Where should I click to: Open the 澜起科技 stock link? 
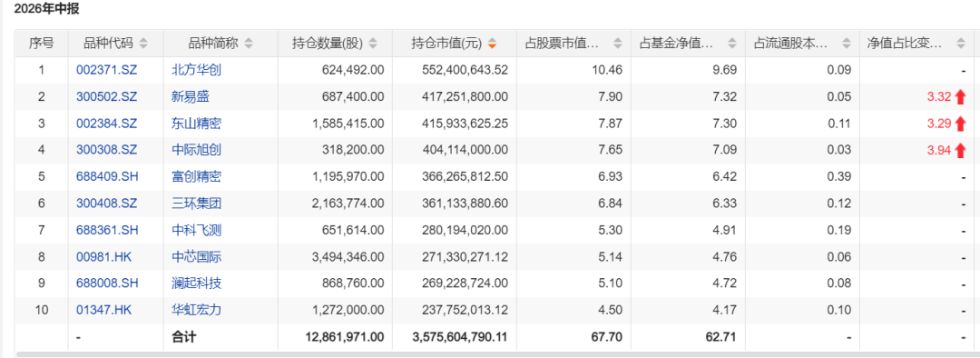click(x=196, y=283)
